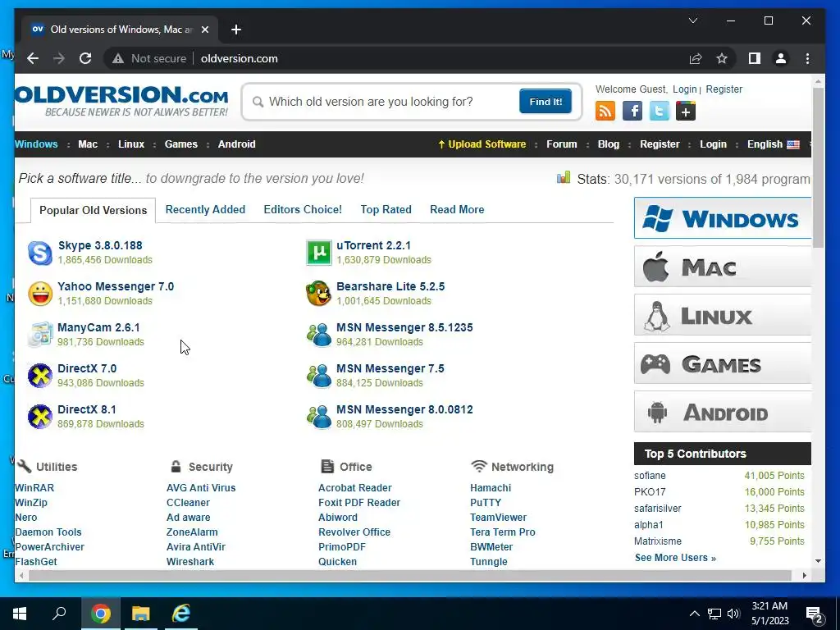Open the Forum link
The width and height of the screenshot is (840, 630).
(x=561, y=144)
